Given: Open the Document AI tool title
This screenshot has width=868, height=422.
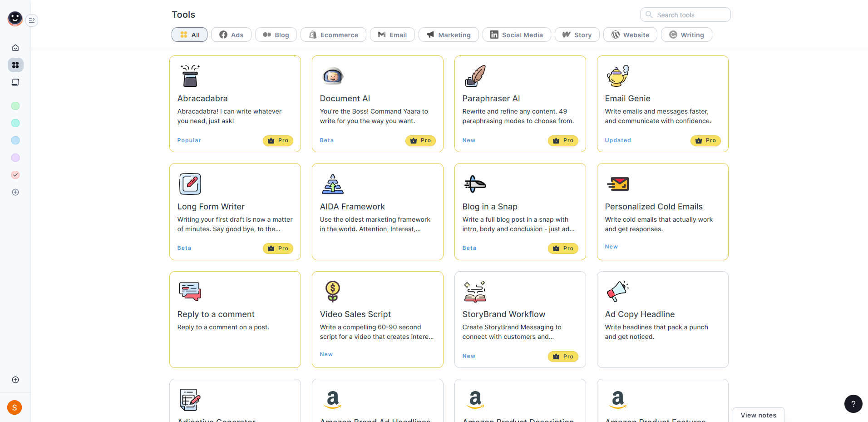Looking at the screenshot, I should pyautogui.click(x=345, y=99).
